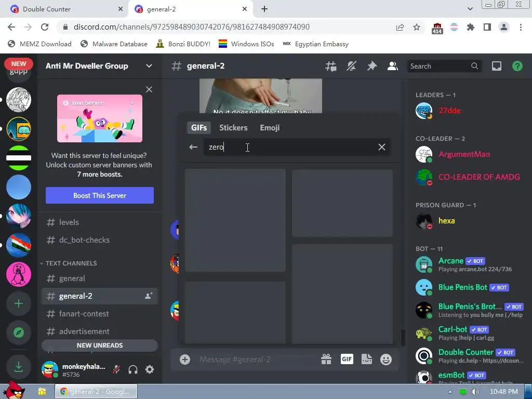Open the India flag server icon
The image size is (532, 399).
pos(19,245)
